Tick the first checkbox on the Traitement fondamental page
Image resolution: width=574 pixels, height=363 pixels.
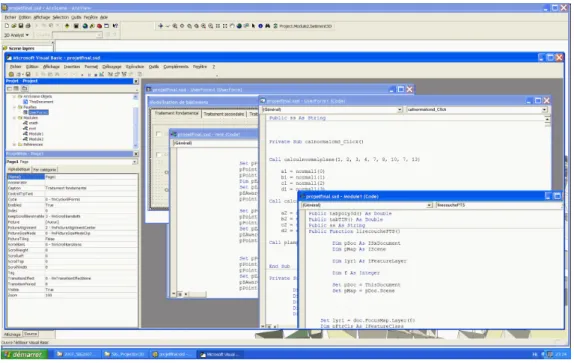[x=159, y=134]
